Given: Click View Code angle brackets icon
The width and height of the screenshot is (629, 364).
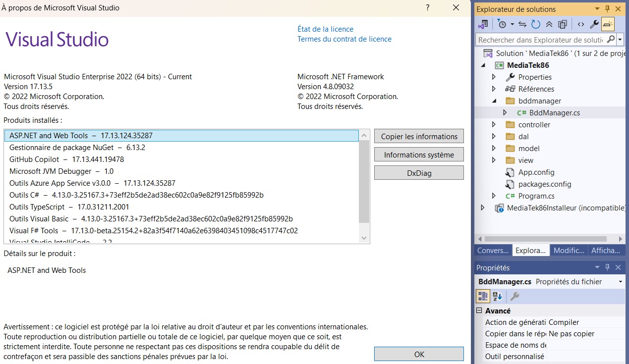Looking at the screenshot, I should click(581, 24).
